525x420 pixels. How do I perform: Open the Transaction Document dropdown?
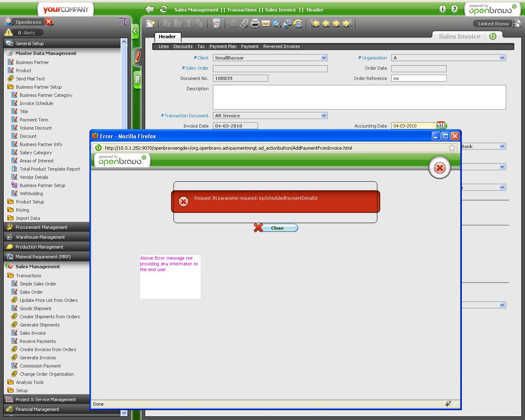click(x=324, y=116)
